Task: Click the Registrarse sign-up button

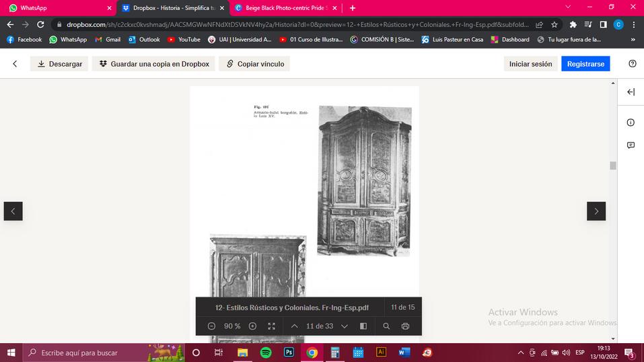Action: click(585, 64)
